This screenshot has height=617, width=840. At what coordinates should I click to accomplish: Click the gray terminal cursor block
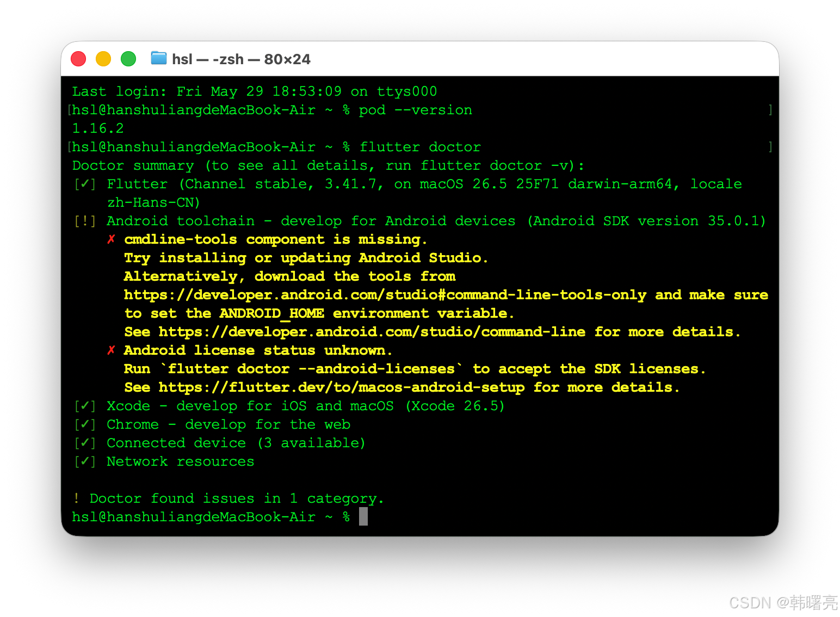tap(363, 517)
